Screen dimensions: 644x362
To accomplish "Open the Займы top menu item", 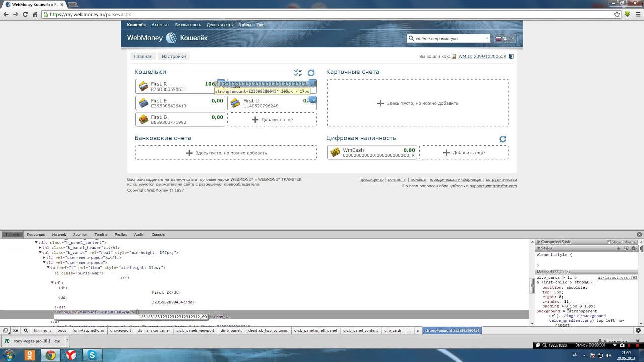I will 245,25.
